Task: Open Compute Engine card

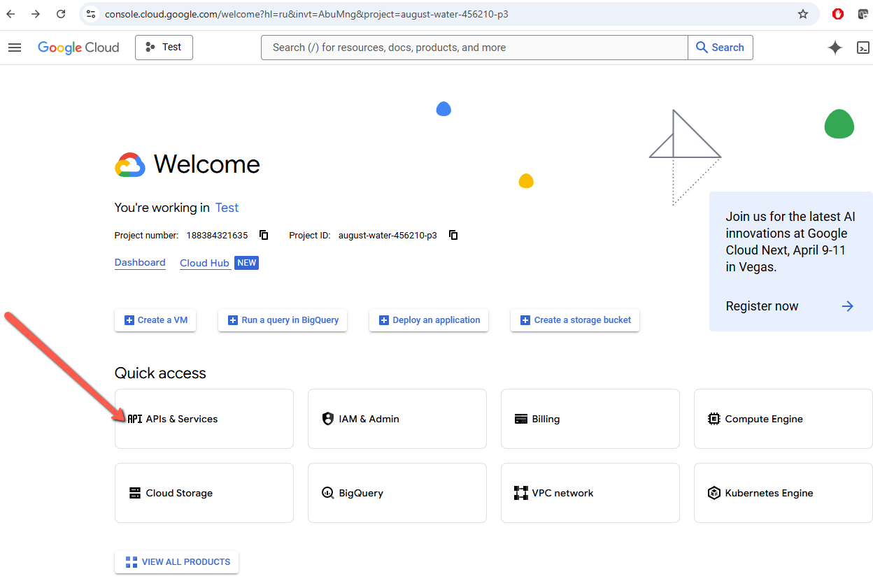Action: click(x=783, y=419)
